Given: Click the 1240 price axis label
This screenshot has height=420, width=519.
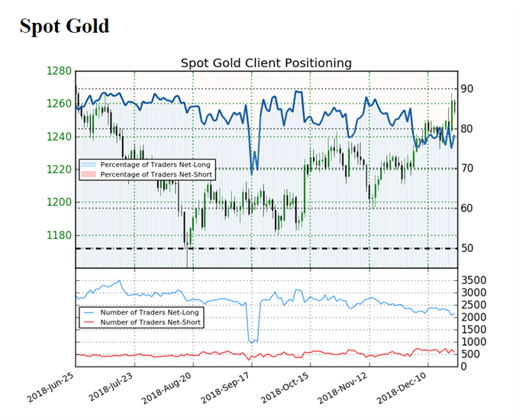Looking at the screenshot, I should point(59,137).
